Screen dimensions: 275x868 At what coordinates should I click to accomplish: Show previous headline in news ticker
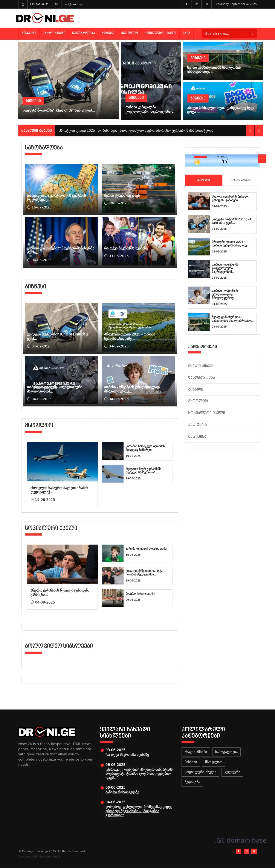click(250, 130)
